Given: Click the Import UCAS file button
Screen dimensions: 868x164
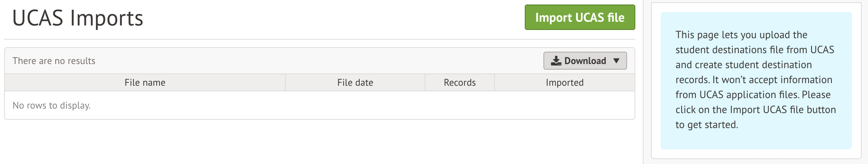Looking at the screenshot, I should 580,17.
